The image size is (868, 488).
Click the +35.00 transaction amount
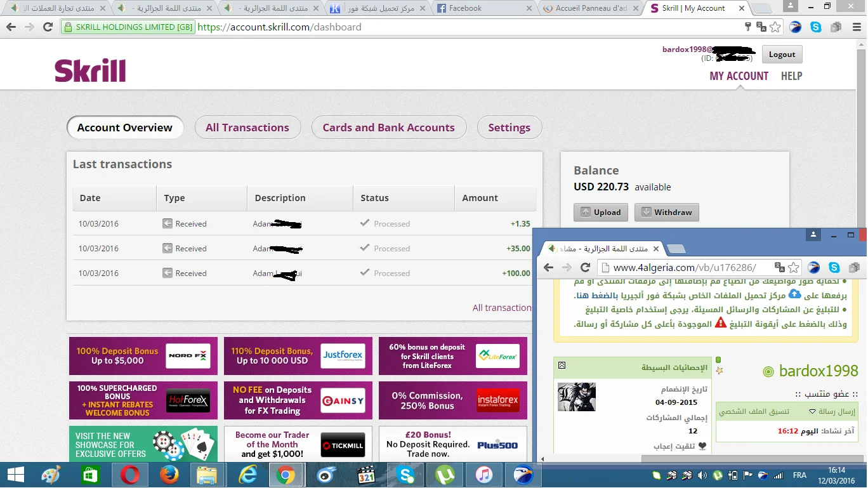tap(518, 249)
